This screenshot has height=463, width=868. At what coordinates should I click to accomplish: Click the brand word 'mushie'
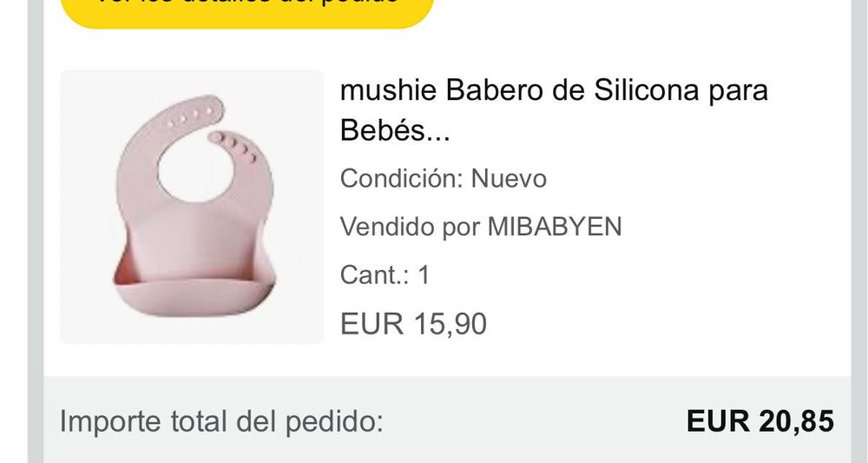[388, 90]
